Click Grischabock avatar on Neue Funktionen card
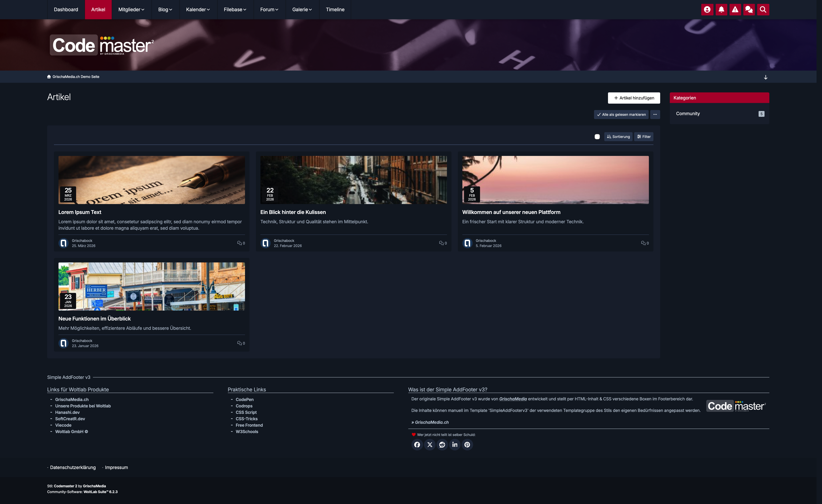Viewport: 822px width, 504px height. [x=63, y=343]
